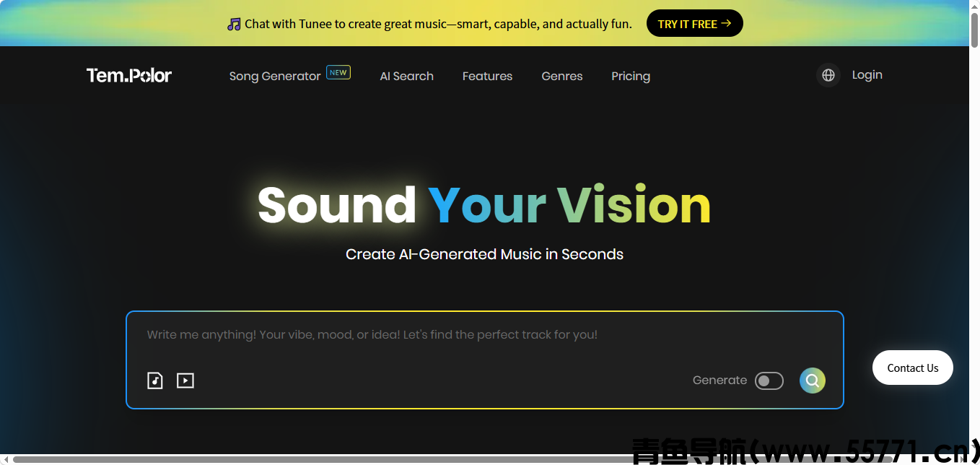Focus the 'Write me anything!' prompt field

485,335
